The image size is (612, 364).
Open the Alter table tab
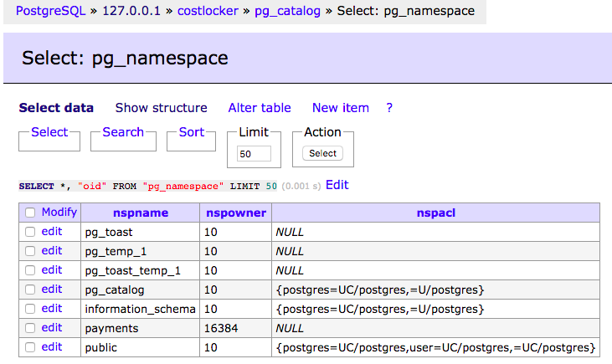[x=260, y=108]
